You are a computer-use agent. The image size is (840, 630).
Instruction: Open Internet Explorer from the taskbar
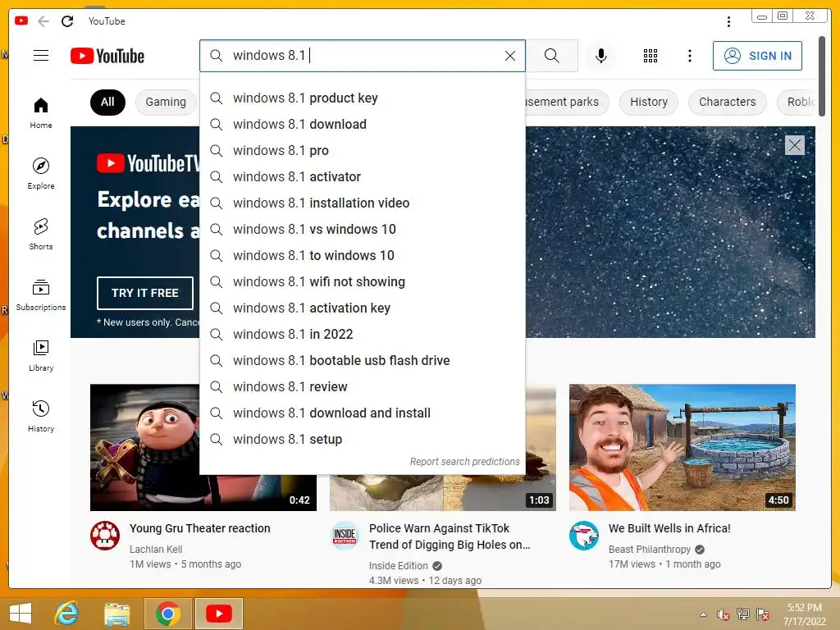click(67, 614)
